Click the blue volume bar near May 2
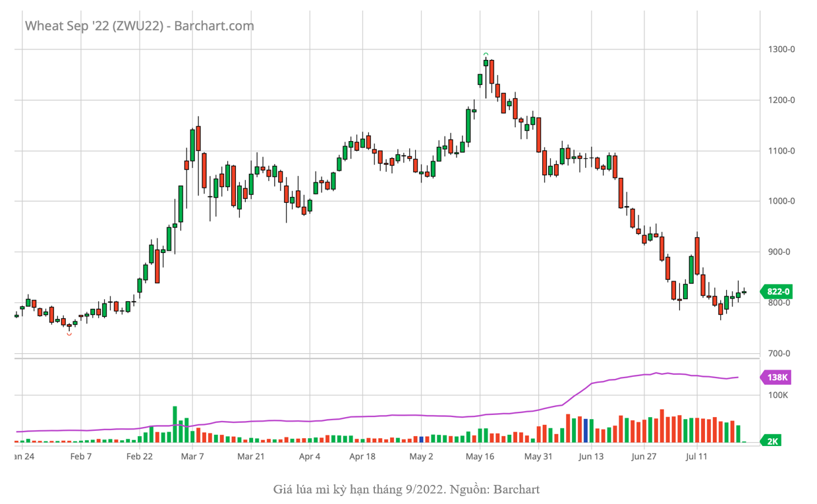Image resolution: width=817 pixels, height=504 pixels. pyautogui.click(x=421, y=439)
